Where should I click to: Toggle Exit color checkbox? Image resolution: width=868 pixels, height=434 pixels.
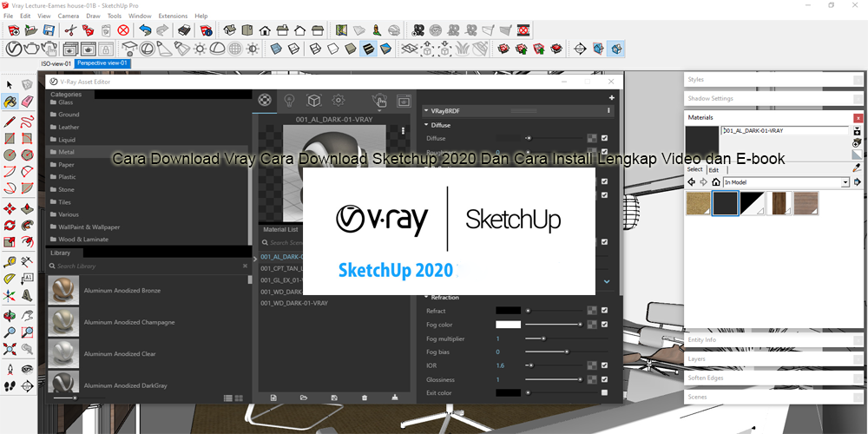tap(604, 392)
